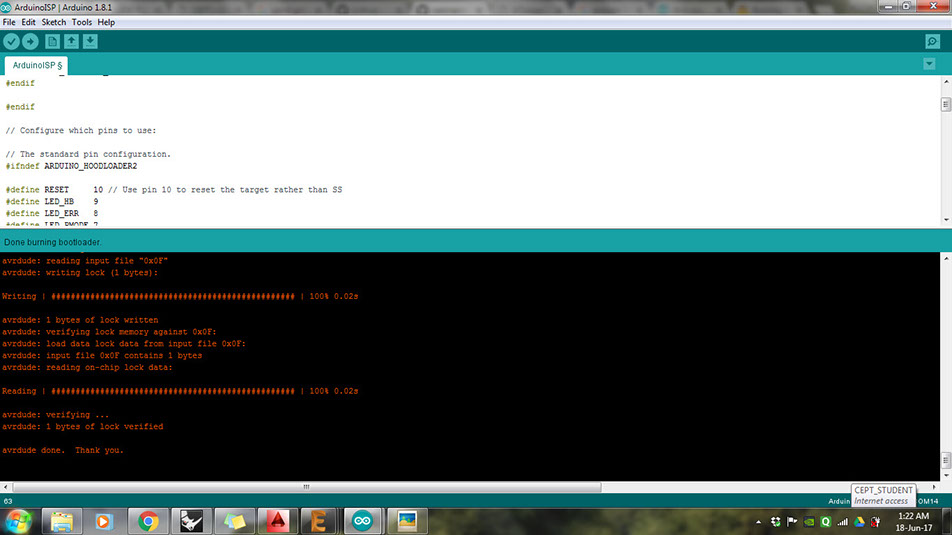Viewport: 952px width, 535px height.
Task: Click the '#define LED_ERR 8' line
Action: click(x=52, y=213)
